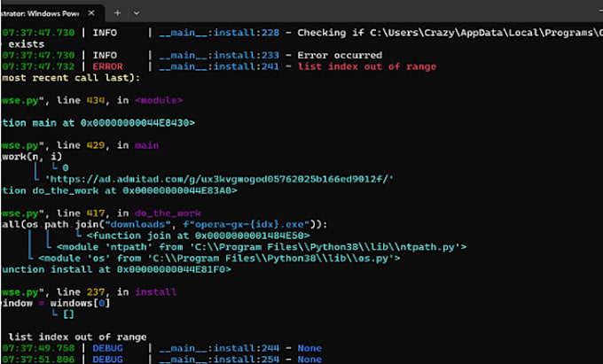Click '__main__:install:254' source reference
The image size is (603, 364).
pyautogui.click(x=219, y=360)
